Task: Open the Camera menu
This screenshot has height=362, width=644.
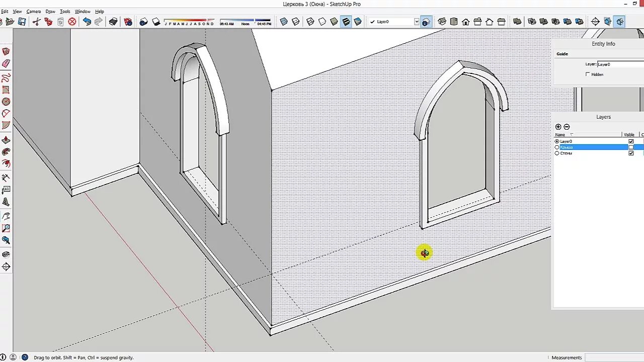Action: click(x=34, y=11)
